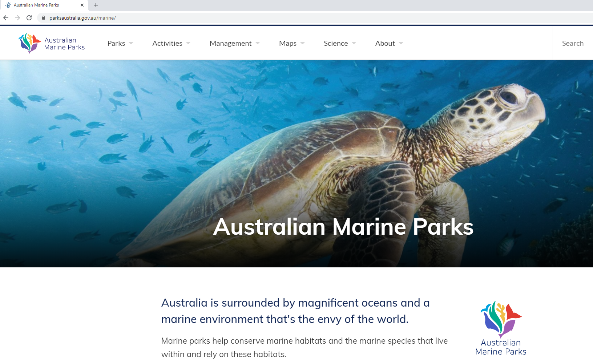This screenshot has height=364, width=593.
Task: Click the handprint favicon on the browser tab
Action: tap(8, 5)
